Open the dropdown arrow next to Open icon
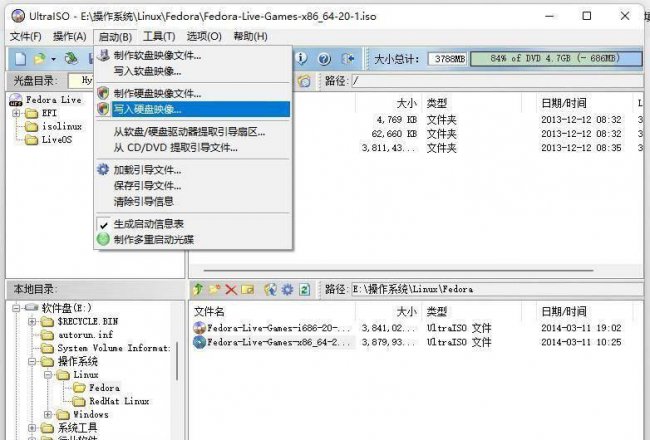 click(53, 59)
